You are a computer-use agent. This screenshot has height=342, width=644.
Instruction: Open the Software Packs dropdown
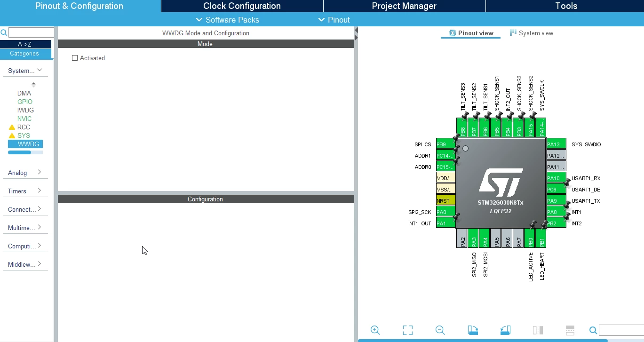coord(228,20)
